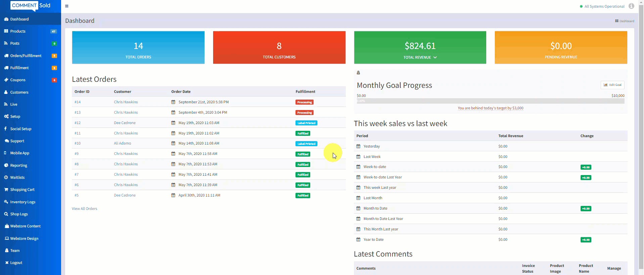
Task: Click the Posts RSS icon in sidebar
Action: pyautogui.click(x=6, y=43)
